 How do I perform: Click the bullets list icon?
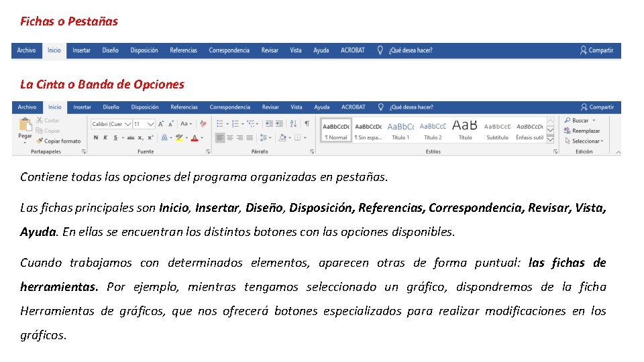pos(220,123)
